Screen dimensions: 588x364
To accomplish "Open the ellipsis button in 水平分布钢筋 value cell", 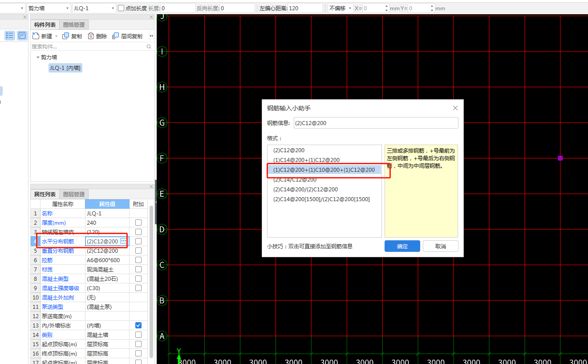I will [123, 241].
